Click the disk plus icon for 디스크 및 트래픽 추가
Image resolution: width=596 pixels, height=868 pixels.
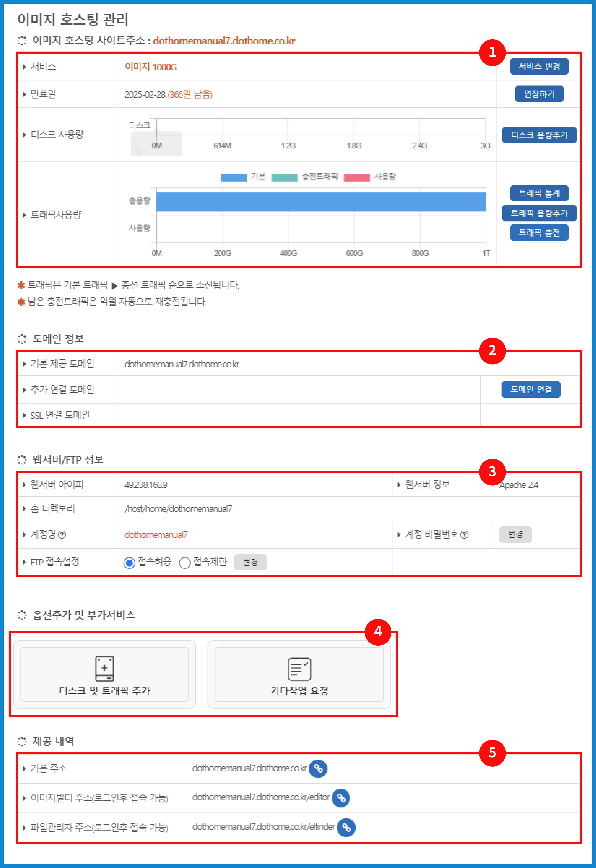[x=105, y=669]
